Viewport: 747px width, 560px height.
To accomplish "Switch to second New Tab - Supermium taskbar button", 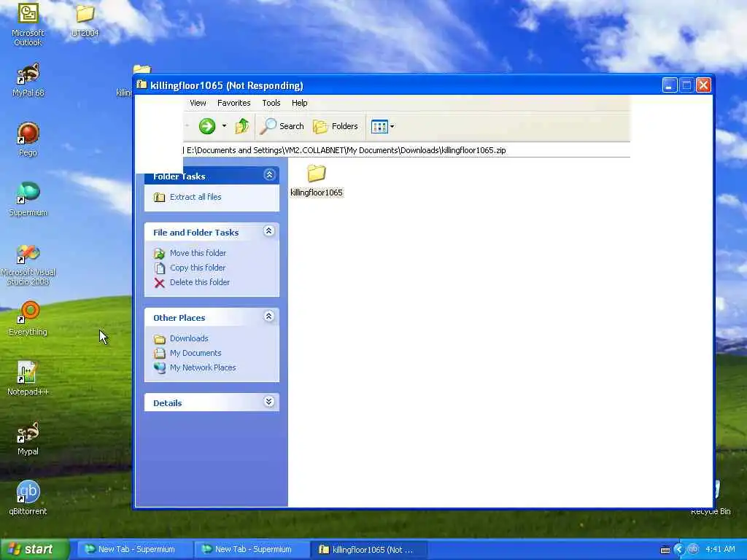I will point(250,550).
